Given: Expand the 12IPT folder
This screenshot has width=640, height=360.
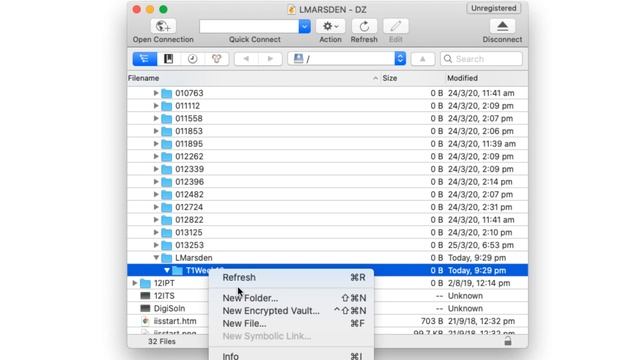Looking at the screenshot, I should coord(135,283).
